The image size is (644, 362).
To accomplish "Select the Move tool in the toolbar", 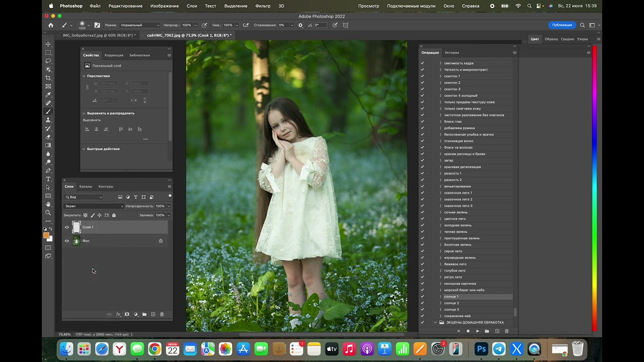I will tap(48, 44).
